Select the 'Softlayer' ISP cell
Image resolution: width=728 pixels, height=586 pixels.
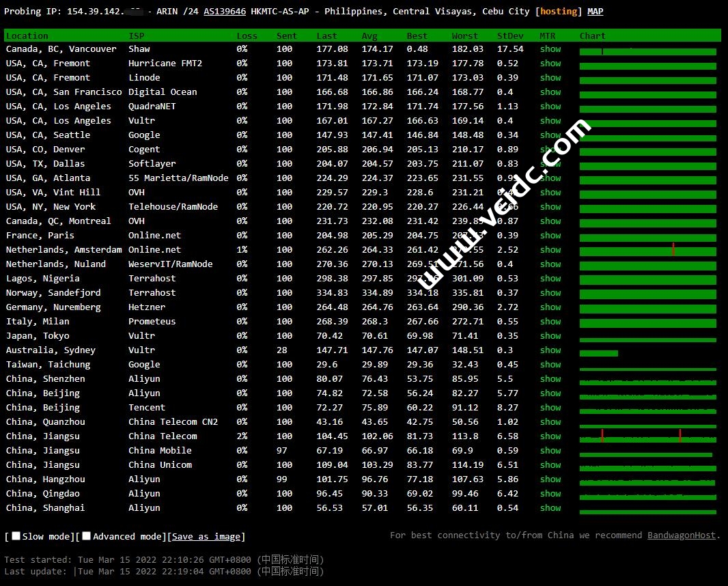tap(152, 163)
